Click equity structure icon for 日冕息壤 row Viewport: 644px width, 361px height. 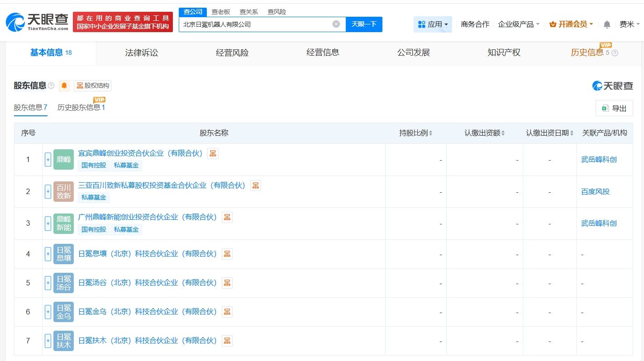click(227, 254)
